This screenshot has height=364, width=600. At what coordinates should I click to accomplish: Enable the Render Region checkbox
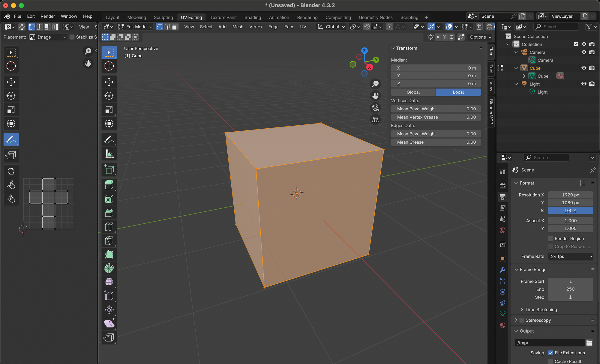coord(550,239)
